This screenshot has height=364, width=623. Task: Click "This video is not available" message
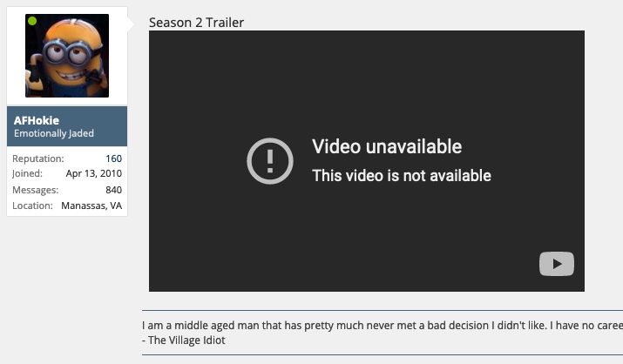(x=402, y=175)
